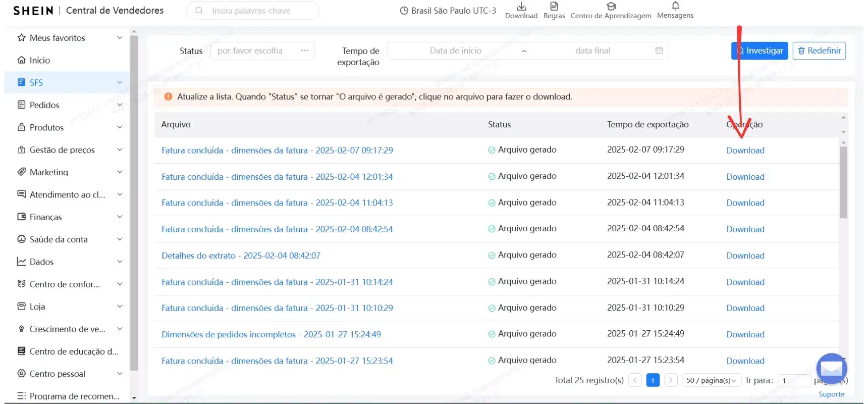868x404 pixels.
Task: Expand Meus favoritos chevron
Action: pos(120,37)
